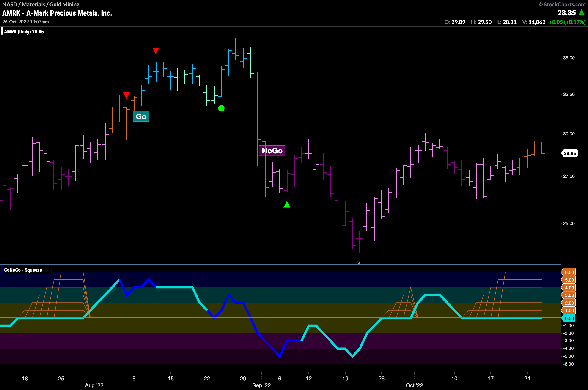
Task: Click the cyan 0.00 oscillator value tag
Action: pyautogui.click(x=569, y=318)
